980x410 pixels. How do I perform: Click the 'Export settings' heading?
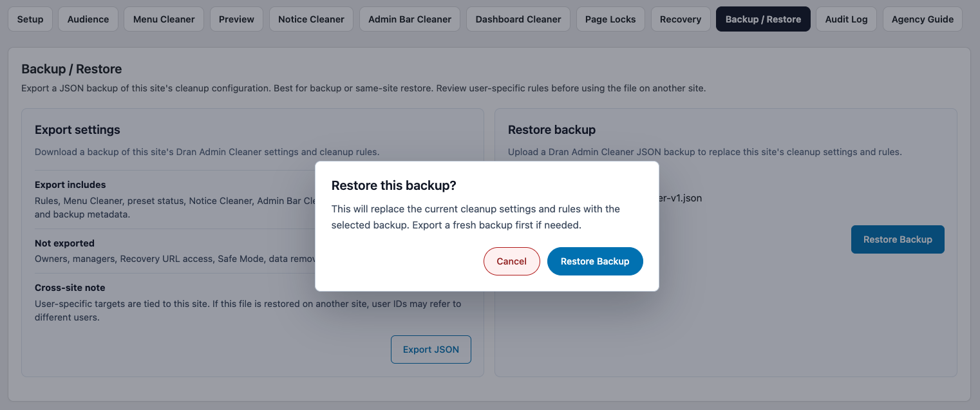pyautogui.click(x=77, y=129)
